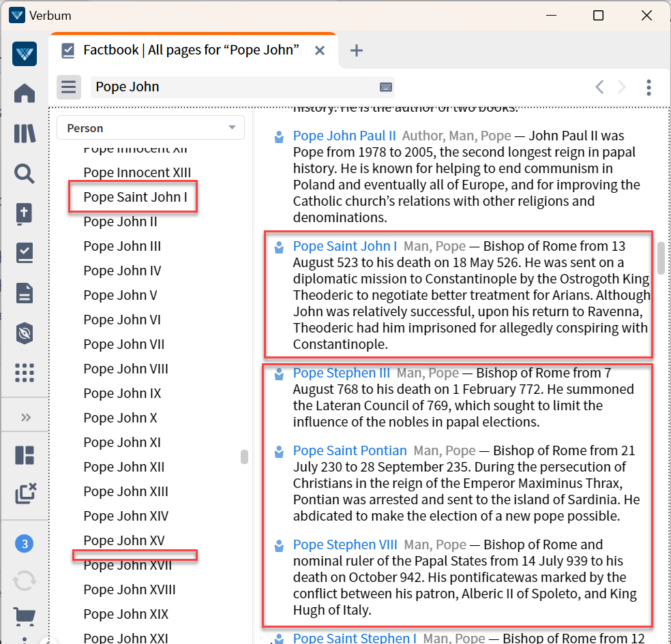Open the Person filter dropdown
The width and height of the screenshot is (671, 644).
[x=151, y=128]
